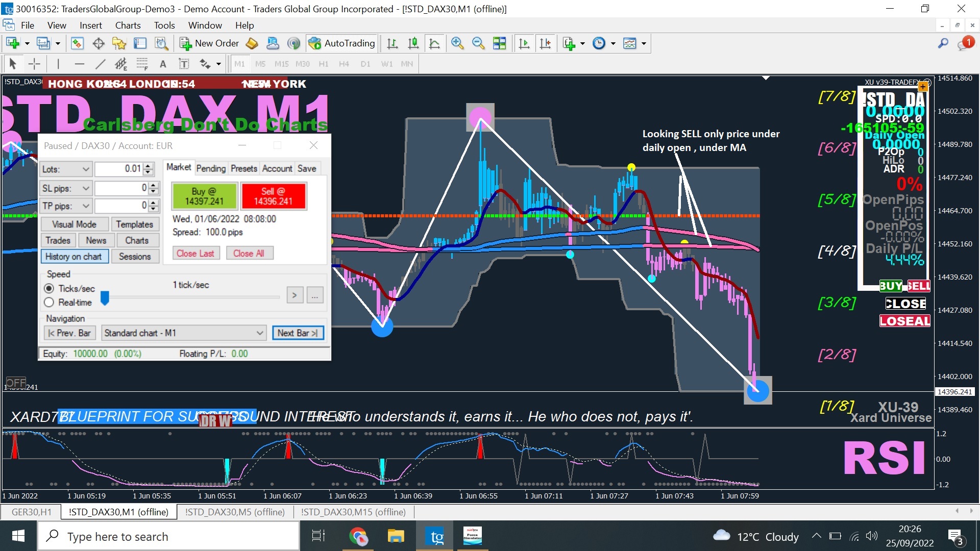Select the text label 'A' tool

click(163, 64)
